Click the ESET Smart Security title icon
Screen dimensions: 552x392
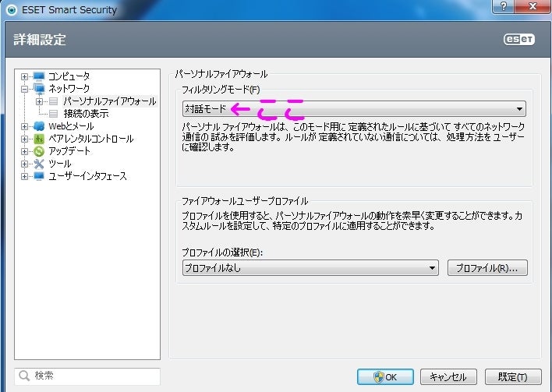click(12, 10)
